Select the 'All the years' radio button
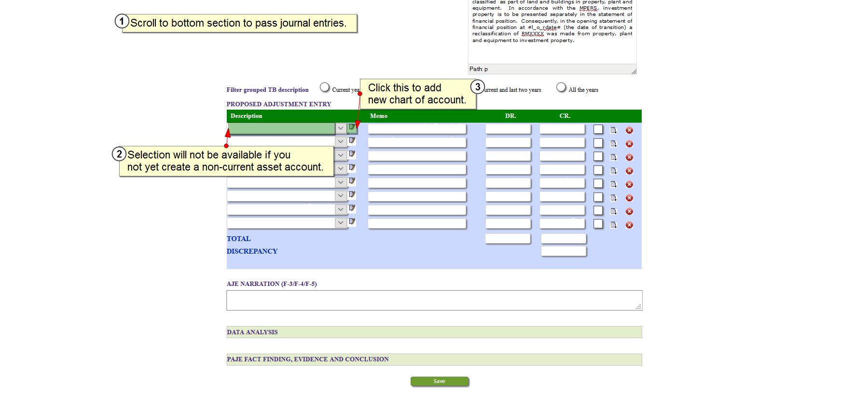This screenshot has width=868, height=399. click(561, 87)
